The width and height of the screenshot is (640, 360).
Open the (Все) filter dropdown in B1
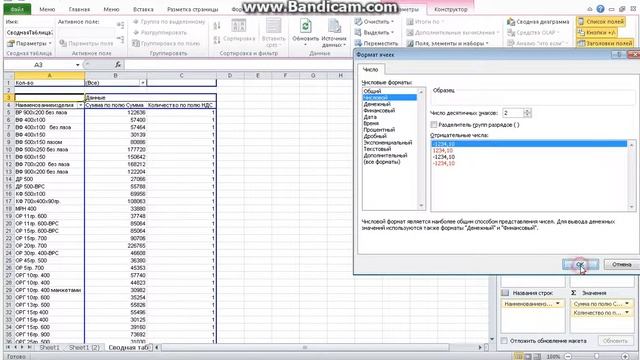coord(142,83)
